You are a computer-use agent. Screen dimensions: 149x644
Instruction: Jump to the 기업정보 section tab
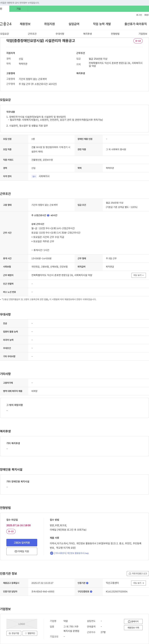point(143,34)
